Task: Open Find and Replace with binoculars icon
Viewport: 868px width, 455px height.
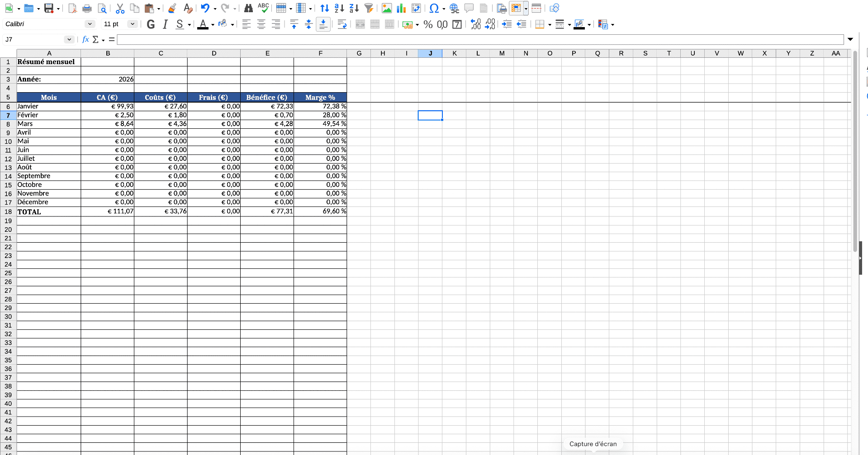Action: pos(248,8)
